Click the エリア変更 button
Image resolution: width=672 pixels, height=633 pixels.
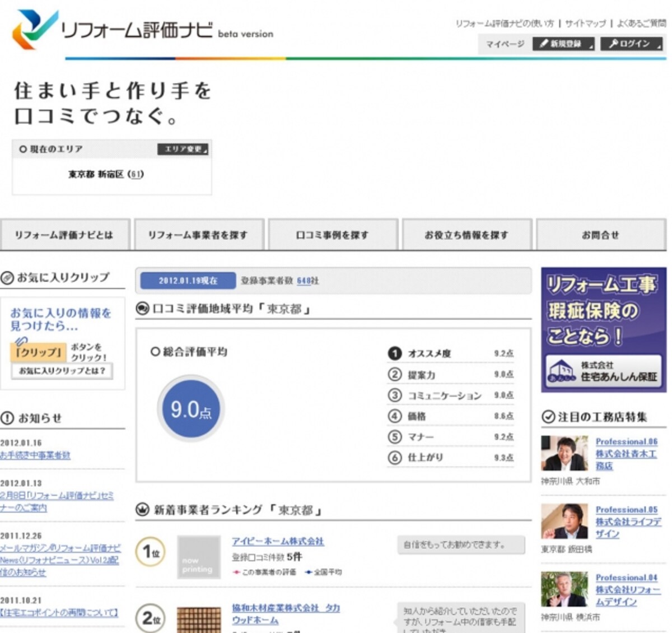(x=183, y=149)
